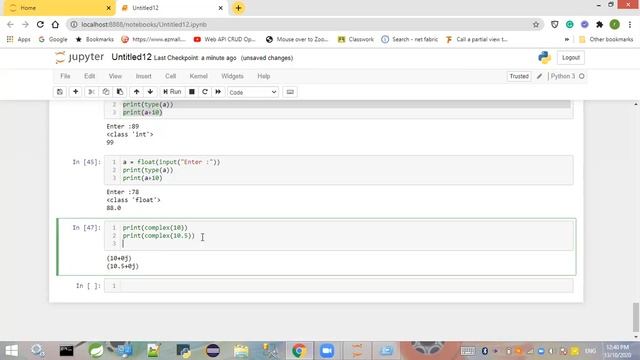640x360 pixels.
Task: Bookmark this page with star icon
Action: [x=536, y=24]
